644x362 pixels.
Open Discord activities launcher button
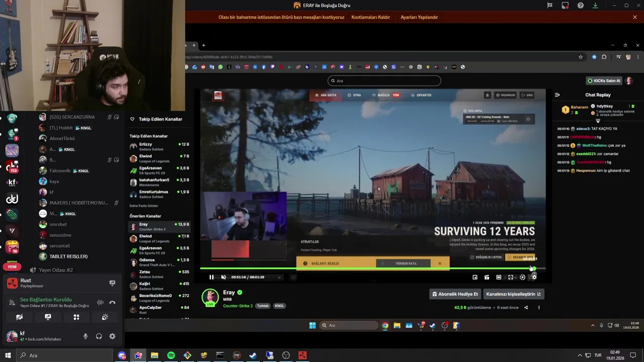76,317
